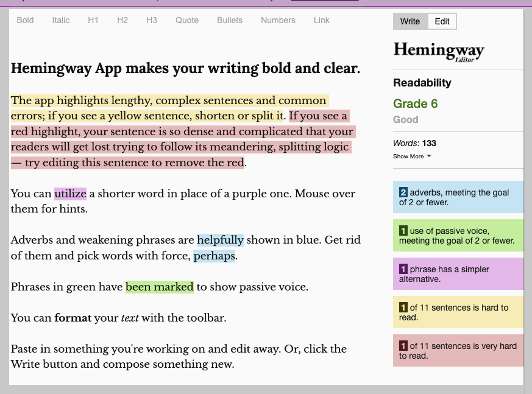532x394 pixels.
Task: Click the red highlighted sentence starting "If you see a"
Action: [x=183, y=139]
